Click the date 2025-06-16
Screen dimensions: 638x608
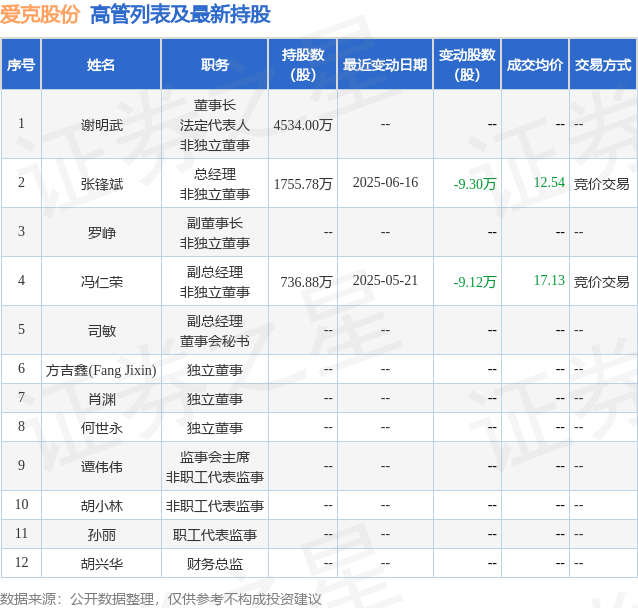pos(385,182)
